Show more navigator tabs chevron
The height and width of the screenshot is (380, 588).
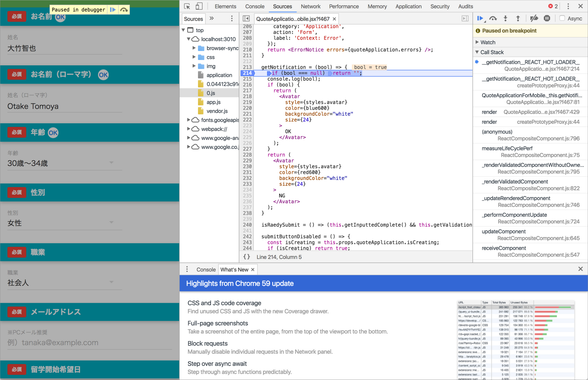pyautogui.click(x=212, y=19)
